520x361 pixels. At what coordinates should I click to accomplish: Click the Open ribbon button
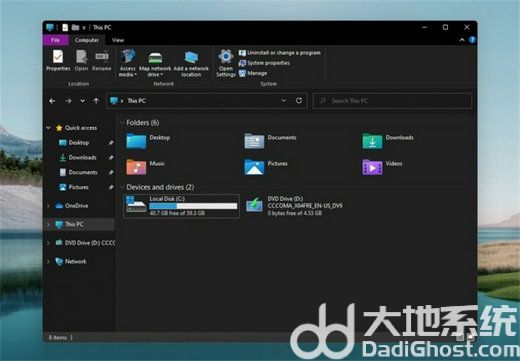(81, 60)
